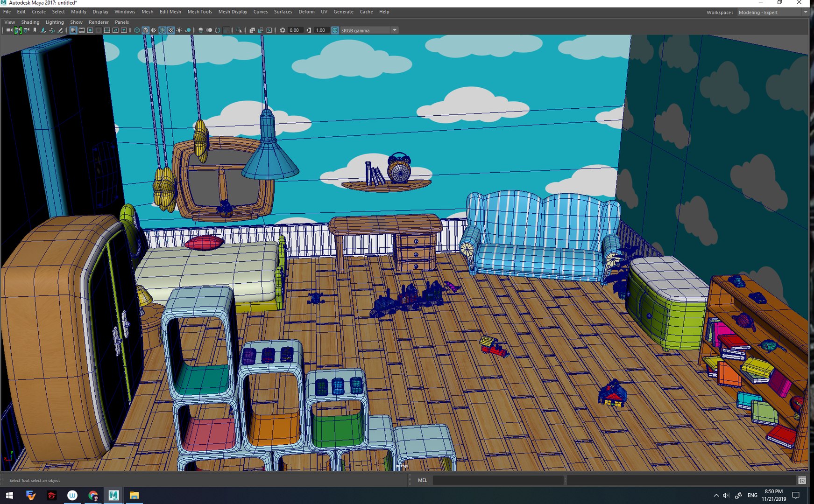Open the taskbar Action Center notifications icon
814x504 pixels.
797,495
